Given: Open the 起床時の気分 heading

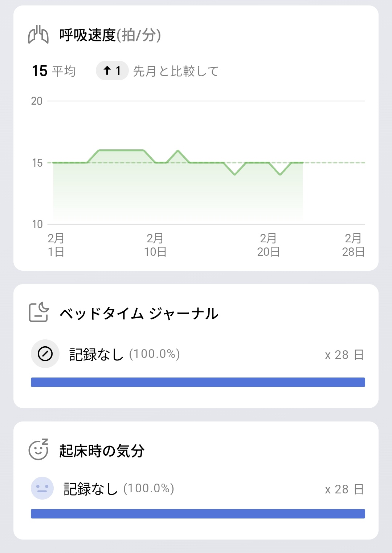Looking at the screenshot, I should [x=102, y=451].
